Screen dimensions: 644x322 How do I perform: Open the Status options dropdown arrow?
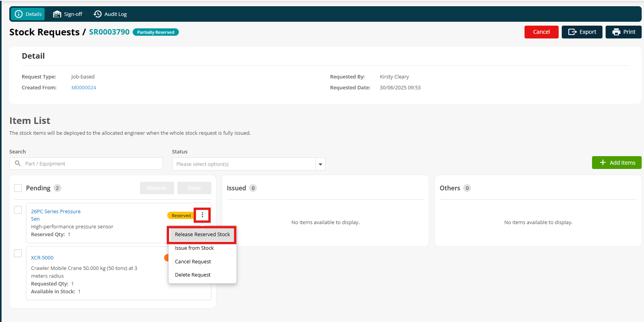pos(320,164)
